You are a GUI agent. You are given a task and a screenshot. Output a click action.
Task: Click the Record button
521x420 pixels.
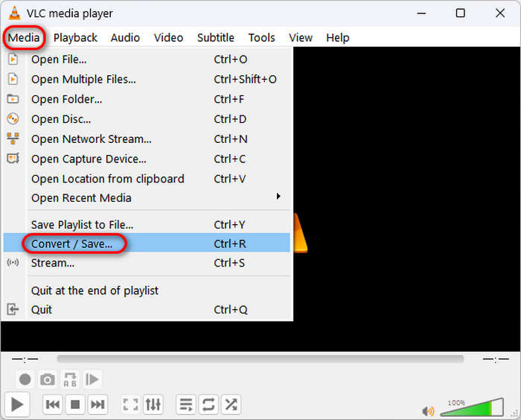pyautogui.click(x=25, y=379)
